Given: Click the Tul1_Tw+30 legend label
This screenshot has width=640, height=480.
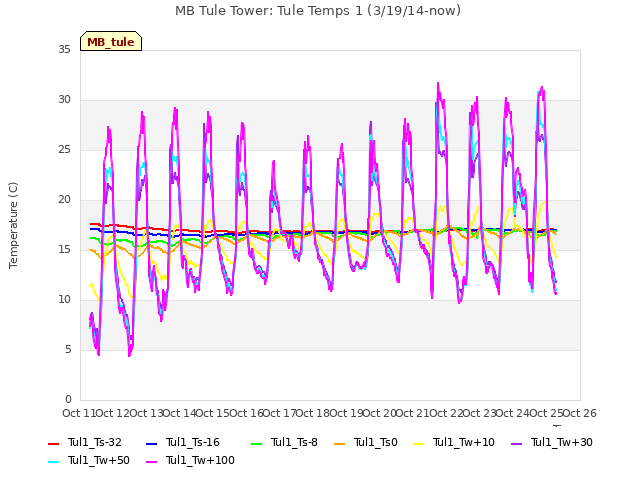Looking at the screenshot, I should pyautogui.click(x=562, y=442).
